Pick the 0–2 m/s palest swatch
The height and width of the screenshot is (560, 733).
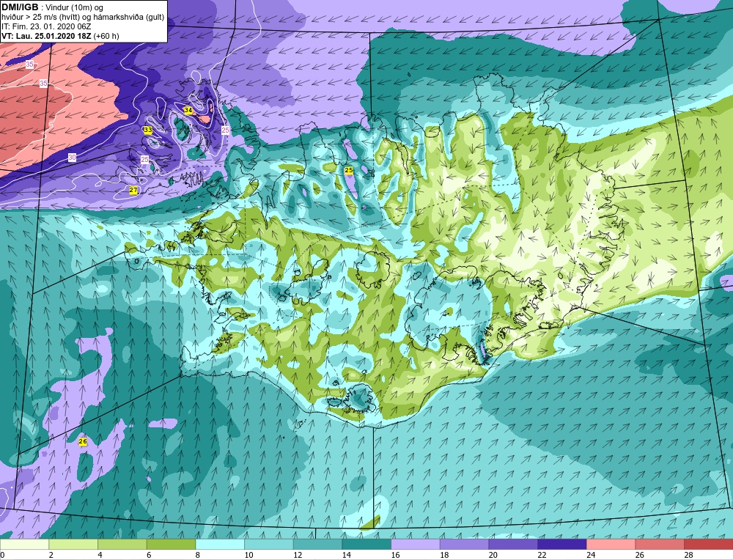pos(24,544)
